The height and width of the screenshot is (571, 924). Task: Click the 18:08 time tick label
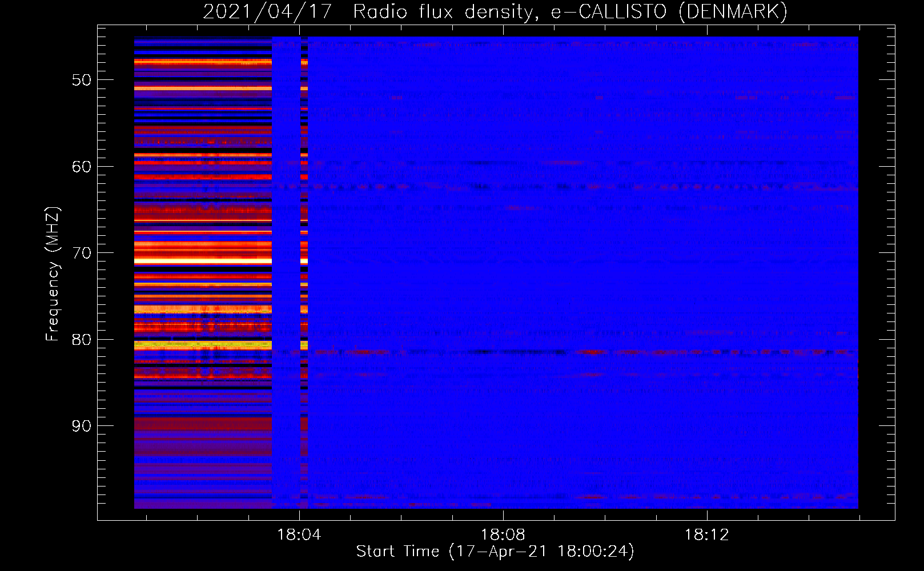(503, 535)
